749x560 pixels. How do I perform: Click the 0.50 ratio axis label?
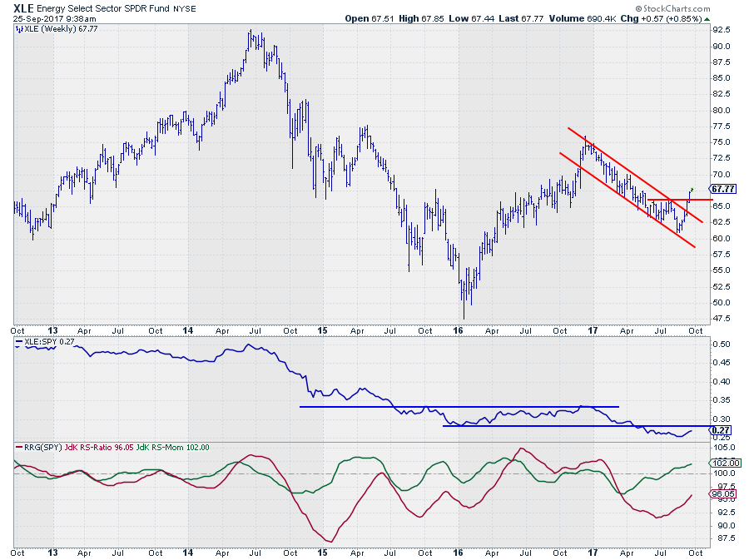click(722, 344)
